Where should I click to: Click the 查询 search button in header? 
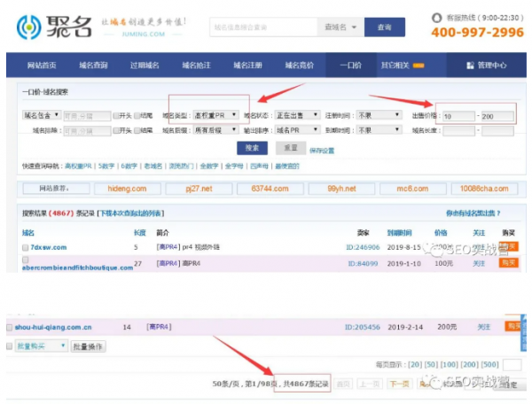[384, 27]
